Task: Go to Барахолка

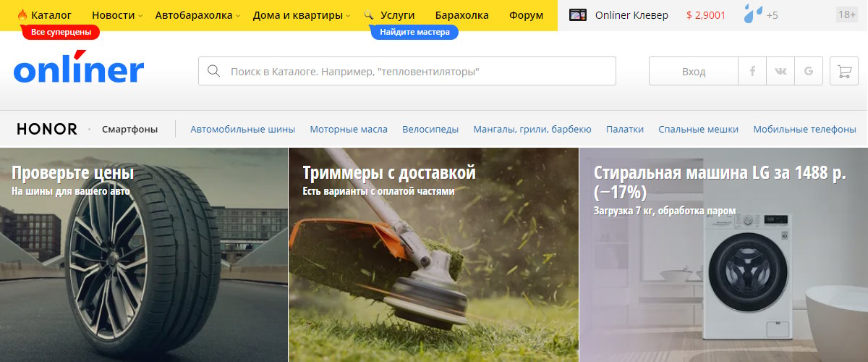Action: coord(462,15)
